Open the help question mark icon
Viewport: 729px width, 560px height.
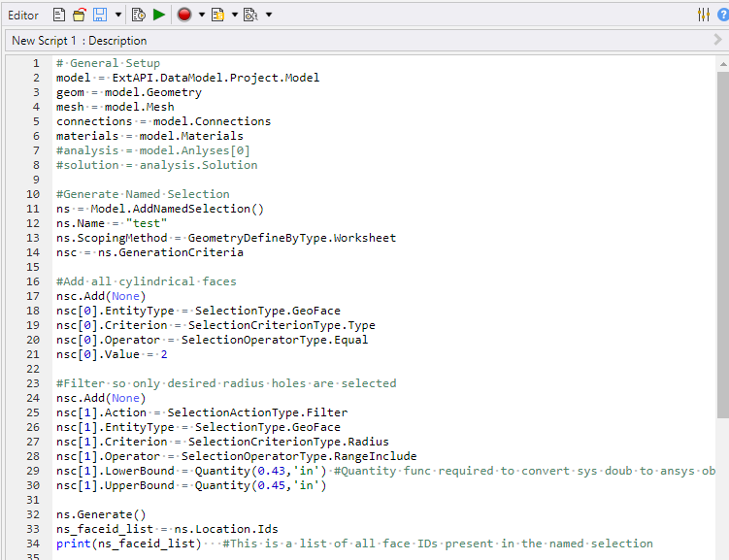click(x=723, y=15)
